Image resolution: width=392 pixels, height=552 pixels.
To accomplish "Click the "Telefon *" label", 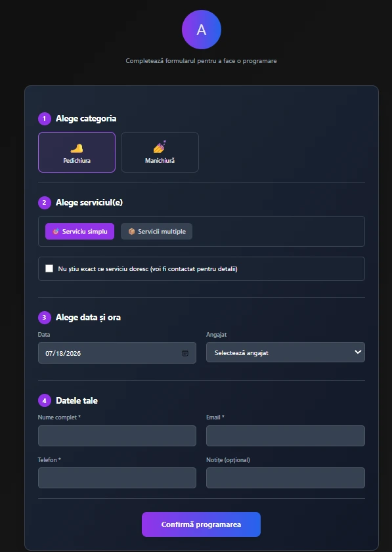I will point(49,459).
